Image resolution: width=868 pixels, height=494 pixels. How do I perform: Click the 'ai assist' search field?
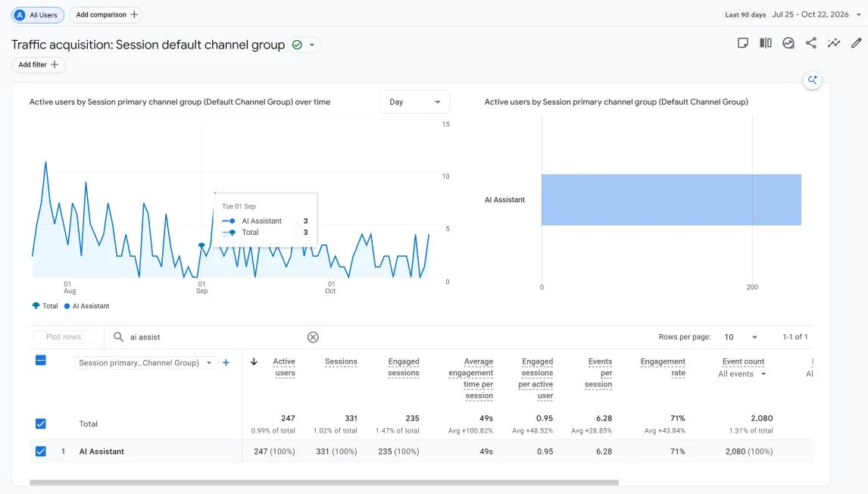coord(216,336)
